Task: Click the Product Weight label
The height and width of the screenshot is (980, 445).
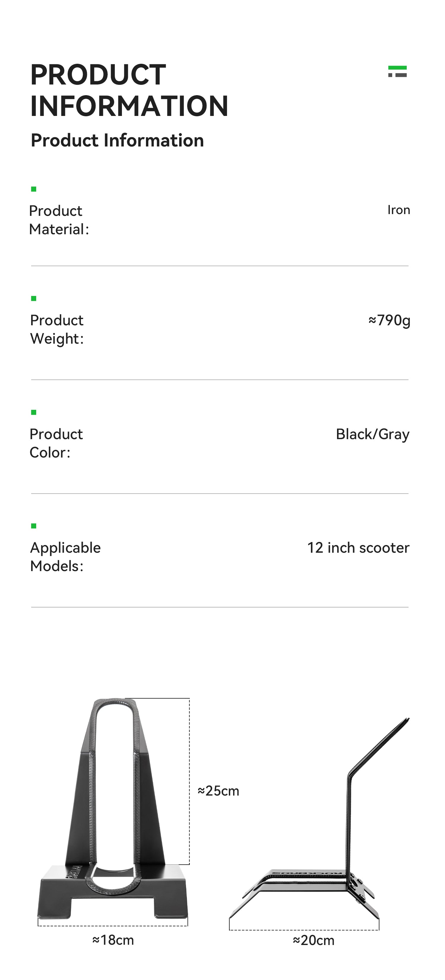Action: (57, 329)
